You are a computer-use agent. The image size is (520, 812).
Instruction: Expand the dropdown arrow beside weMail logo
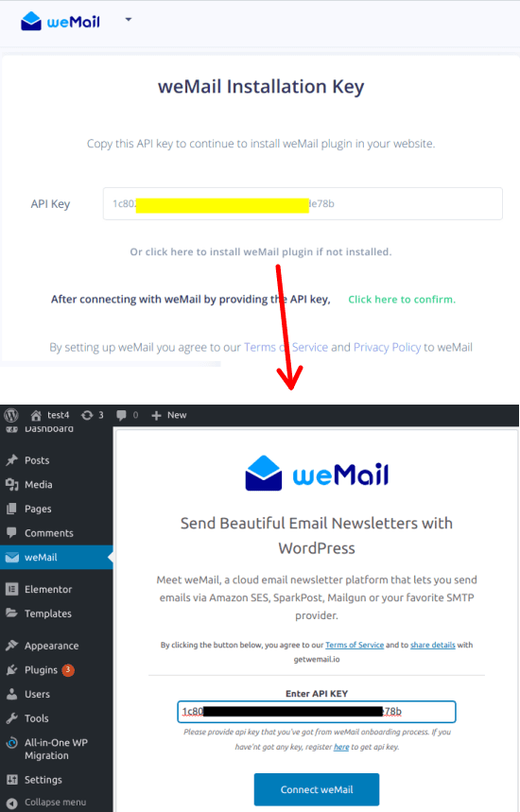129,20
